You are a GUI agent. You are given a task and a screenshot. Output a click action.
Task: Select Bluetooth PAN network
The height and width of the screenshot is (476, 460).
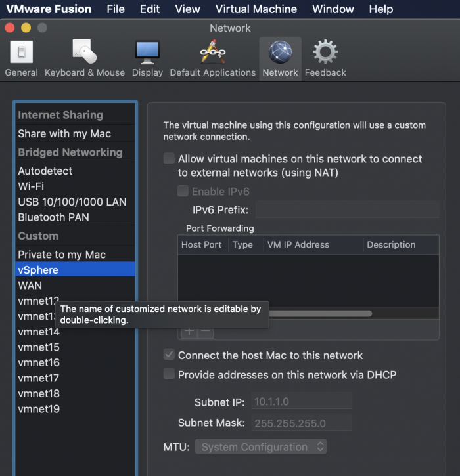pyautogui.click(x=75, y=217)
